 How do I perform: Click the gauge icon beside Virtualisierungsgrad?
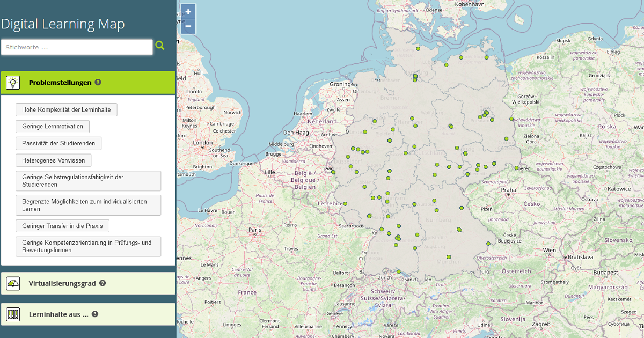point(13,283)
